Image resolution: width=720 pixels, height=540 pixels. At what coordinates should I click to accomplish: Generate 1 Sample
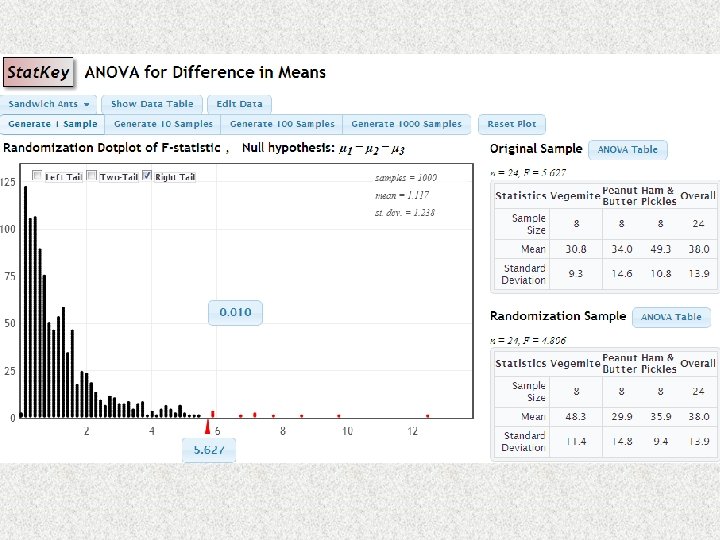tap(52, 124)
